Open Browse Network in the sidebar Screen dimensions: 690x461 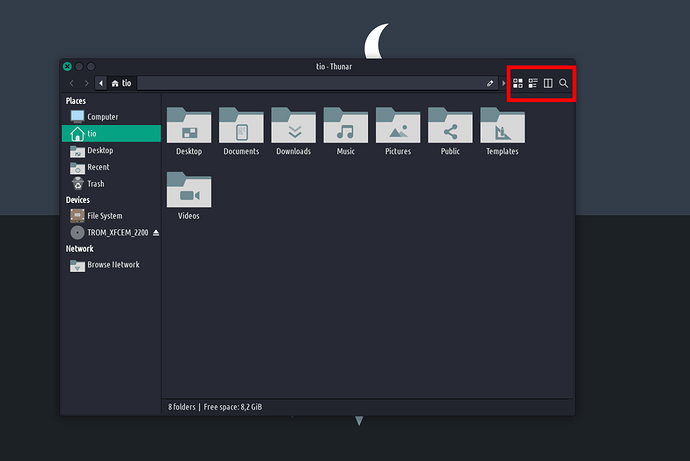(111, 265)
